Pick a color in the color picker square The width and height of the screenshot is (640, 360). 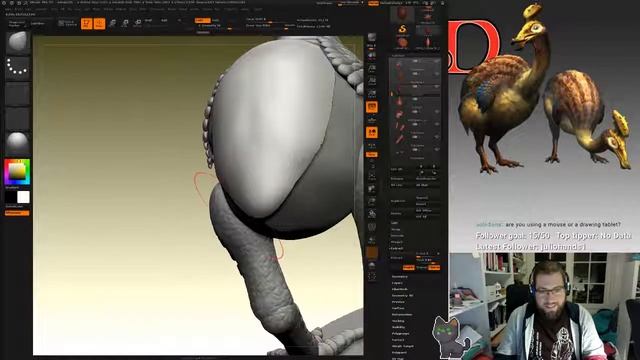pyautogui.click(x=17, y=172)
